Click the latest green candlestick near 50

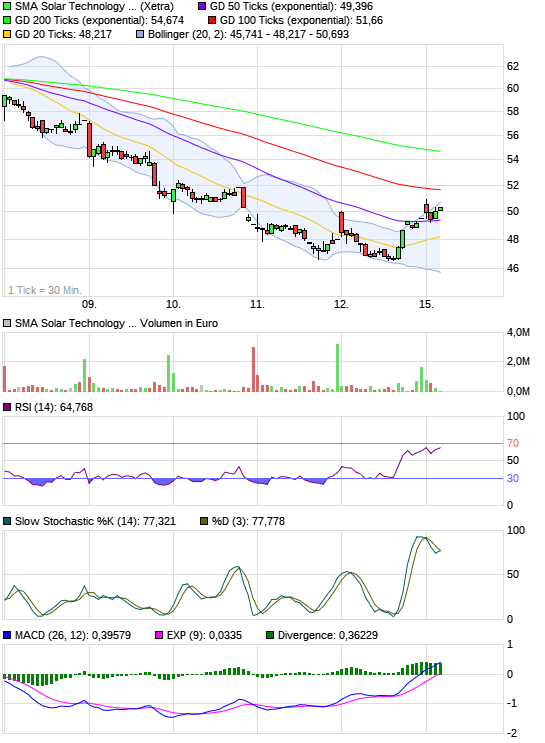click(x=440, y=209)
